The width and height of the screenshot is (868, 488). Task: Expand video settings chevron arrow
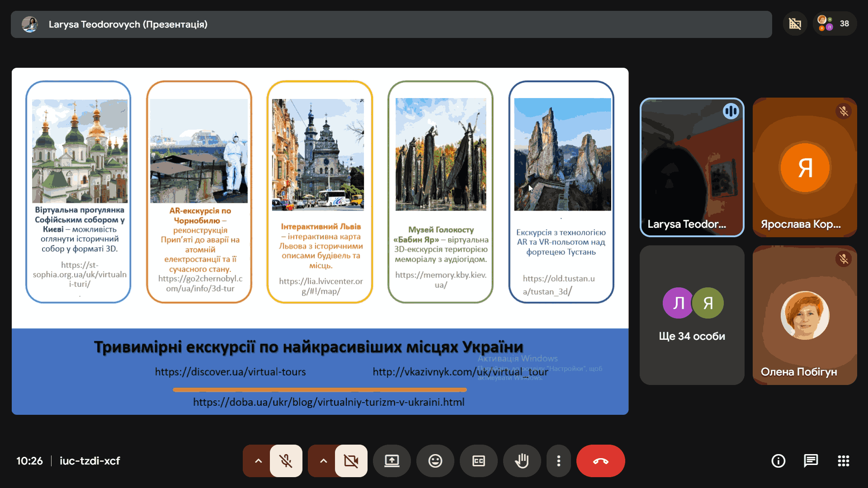pyautogui.click(x=323, y=461)
